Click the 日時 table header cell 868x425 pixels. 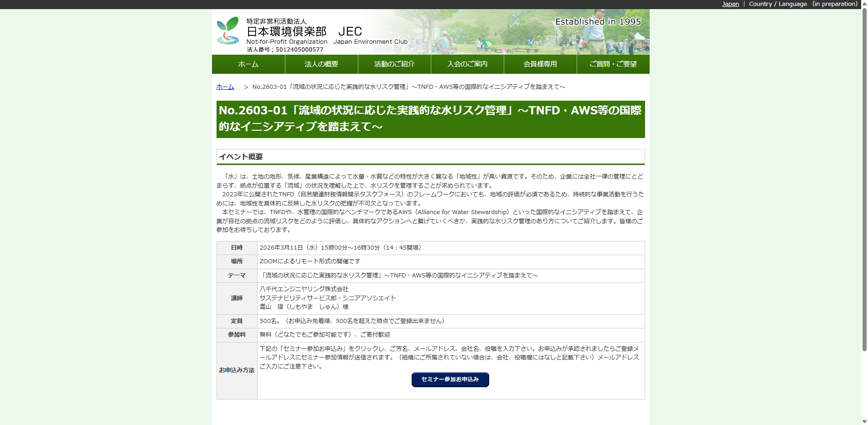click(237, 248)
